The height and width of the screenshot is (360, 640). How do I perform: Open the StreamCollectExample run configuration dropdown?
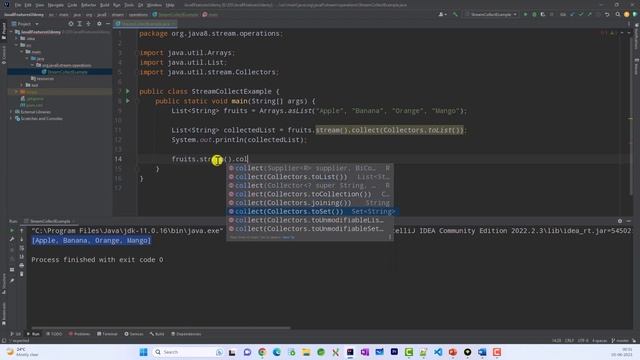pyautogui.click(x=491, y=14)
